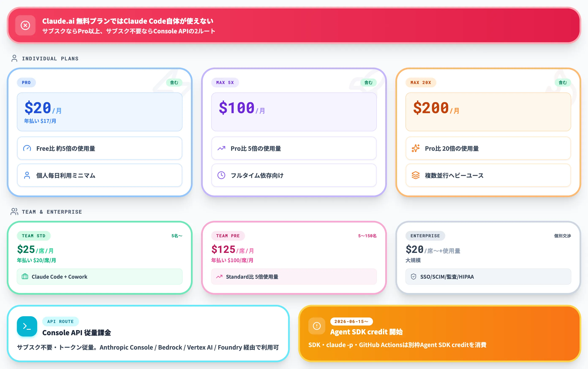
Task: Click the 年払い $17/月 text
Action: pos(40,121)
